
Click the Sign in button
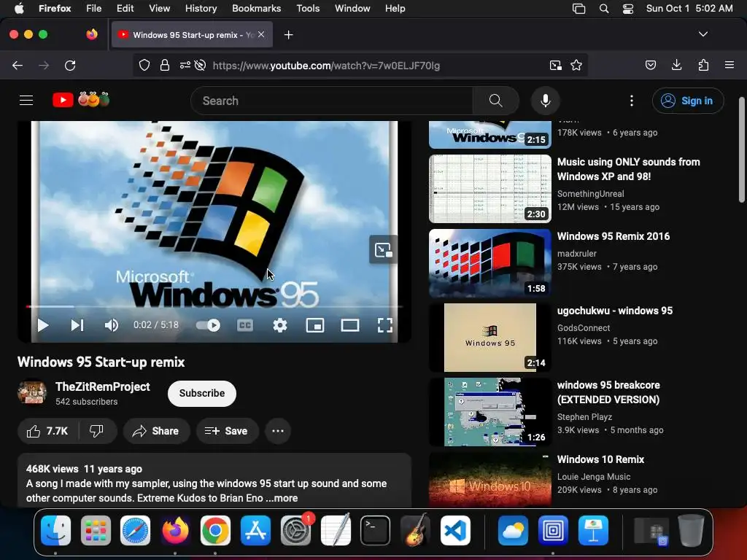[688, 101]
